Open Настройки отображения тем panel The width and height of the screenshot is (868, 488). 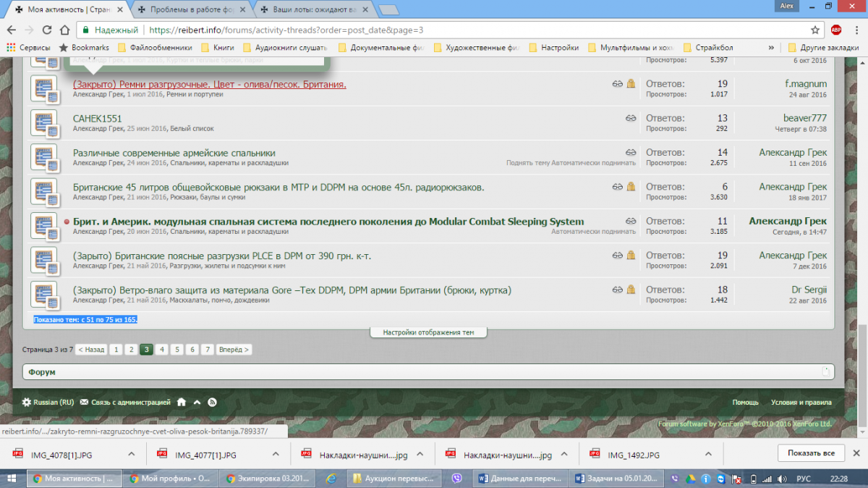point(428,332)
